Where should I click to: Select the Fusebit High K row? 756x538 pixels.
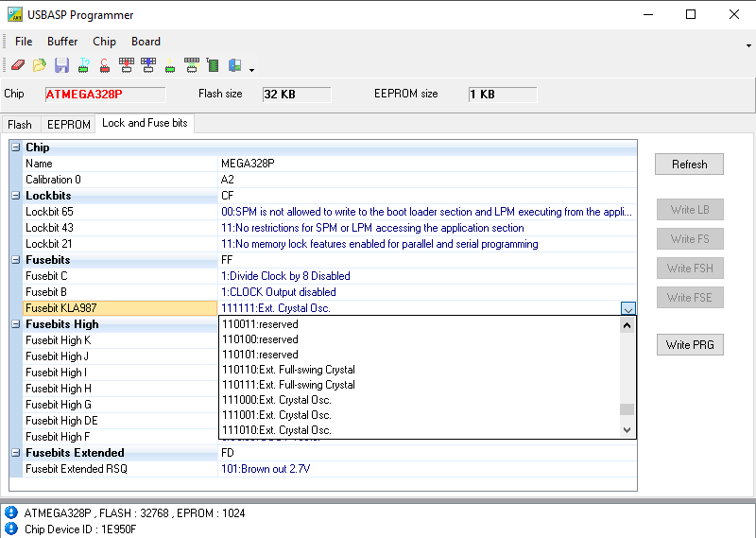tap(121, 340)
